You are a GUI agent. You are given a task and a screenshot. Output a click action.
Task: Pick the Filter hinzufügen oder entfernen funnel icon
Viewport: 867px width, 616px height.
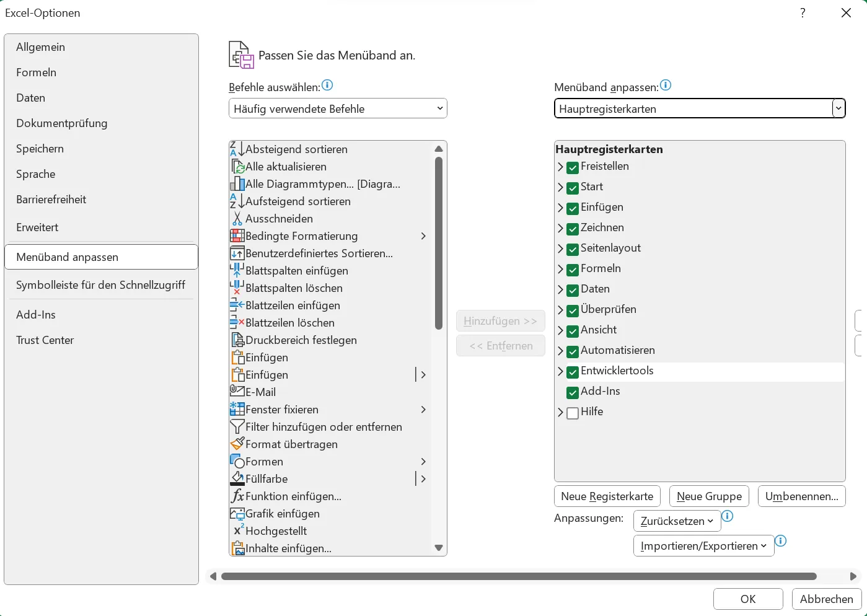237,427
